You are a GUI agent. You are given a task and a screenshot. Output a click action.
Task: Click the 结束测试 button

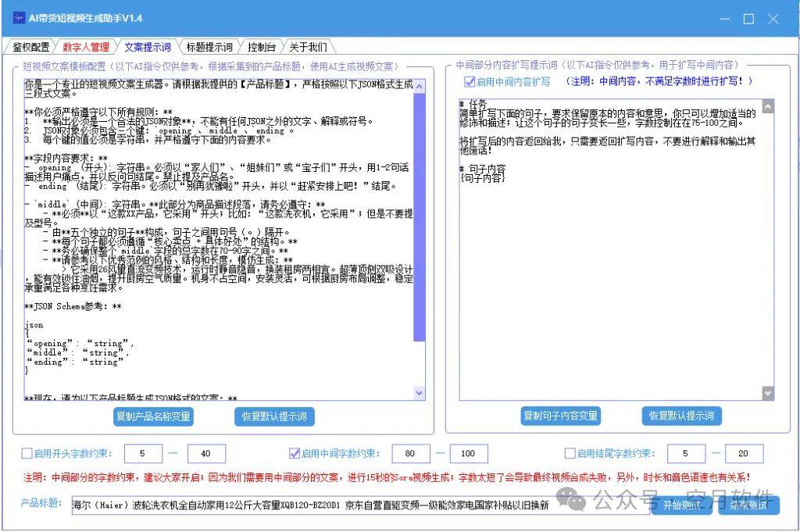[x=748, y=505]
